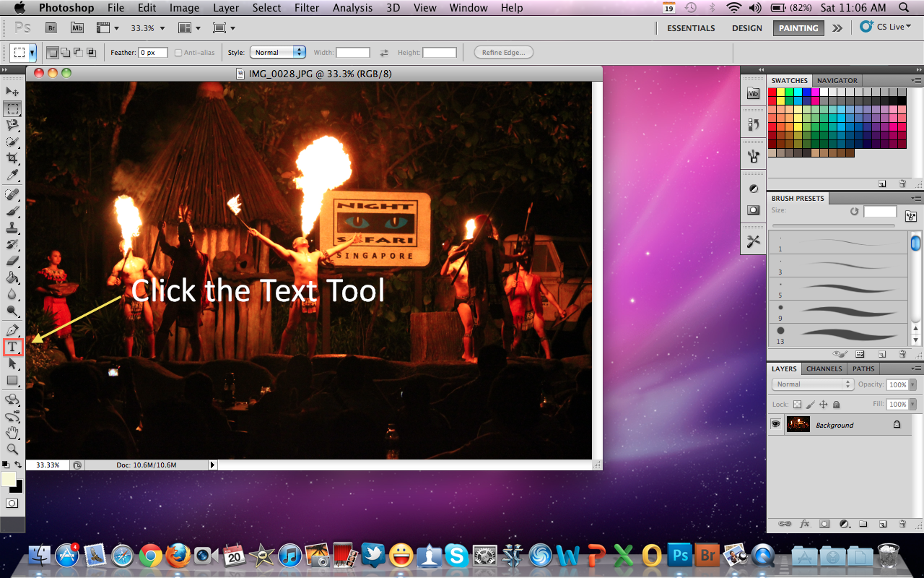Open the Filter menu
This screenshot has height=578, width=924.
click(307, 8)
